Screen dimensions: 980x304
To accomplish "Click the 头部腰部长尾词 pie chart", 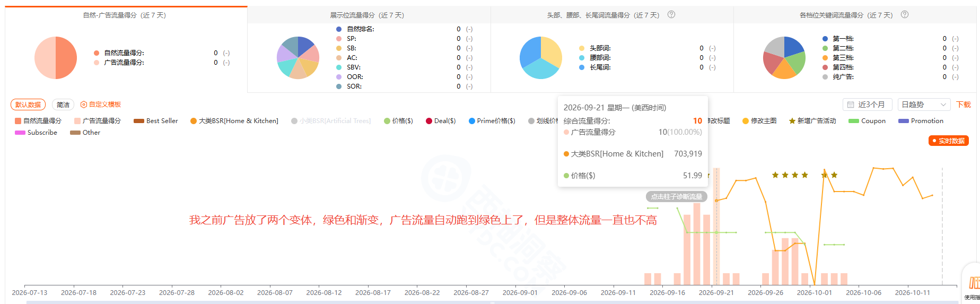I will pos(541,58).
